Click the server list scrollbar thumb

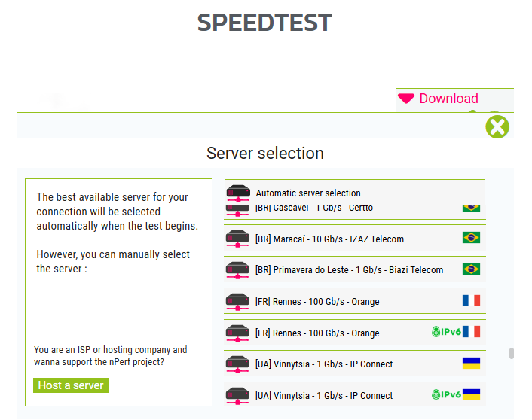(x=512, y=353)
